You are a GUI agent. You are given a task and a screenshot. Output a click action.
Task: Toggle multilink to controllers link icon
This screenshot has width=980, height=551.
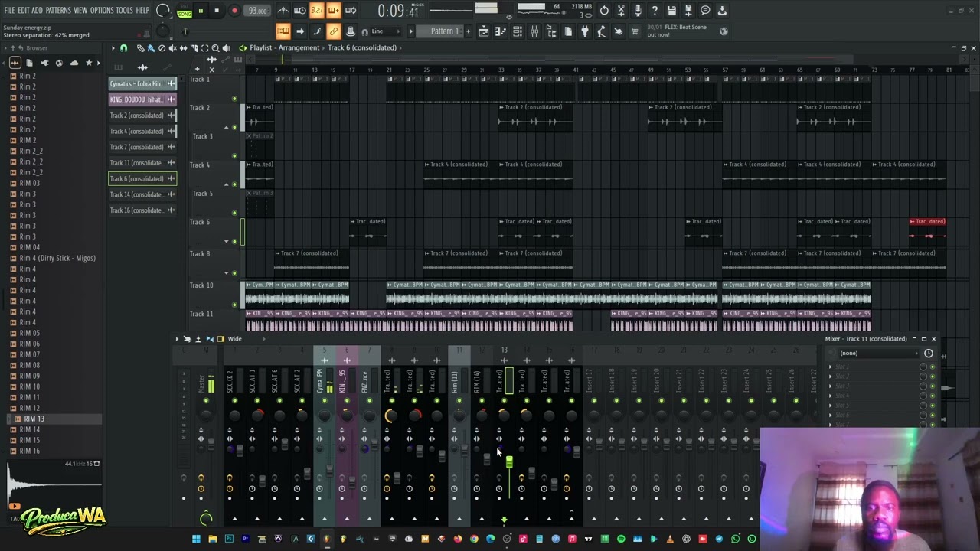coord(334,31)
